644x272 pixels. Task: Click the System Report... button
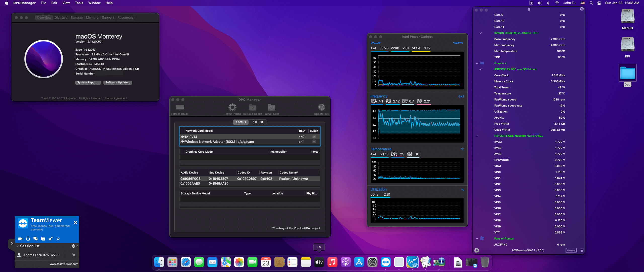(88, 83)
